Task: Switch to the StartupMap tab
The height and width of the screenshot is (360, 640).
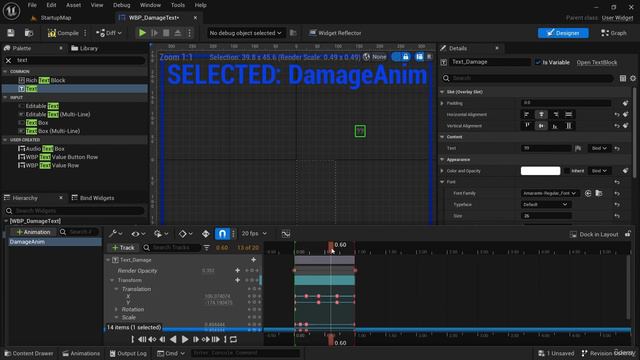Action: point(51,18)
